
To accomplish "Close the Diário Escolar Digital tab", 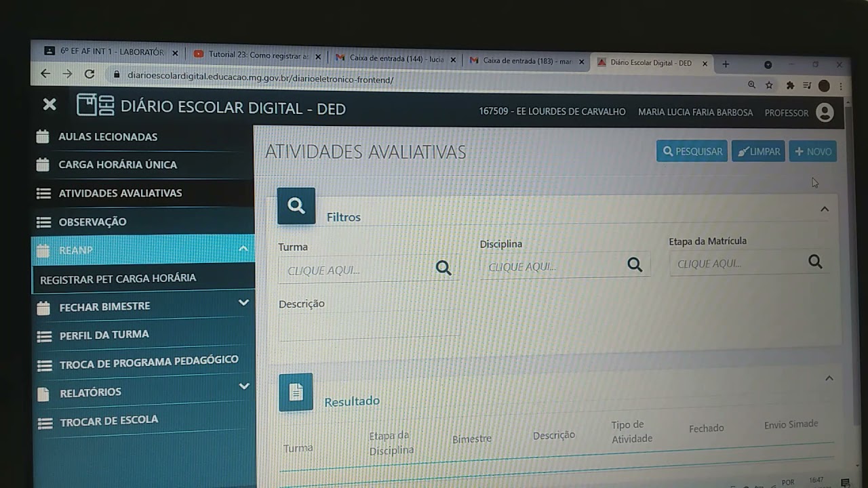I will click(705, 64).
